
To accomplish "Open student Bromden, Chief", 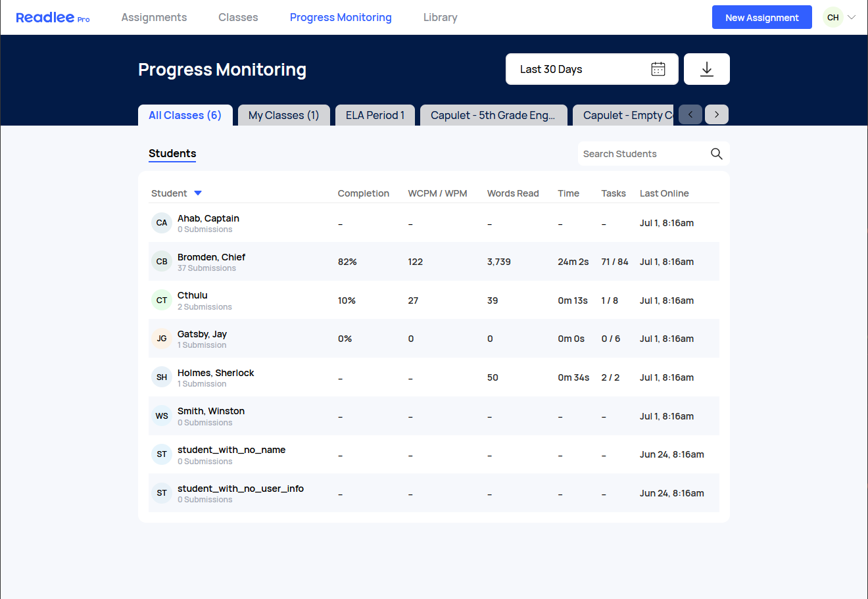I will click(211, 257).
